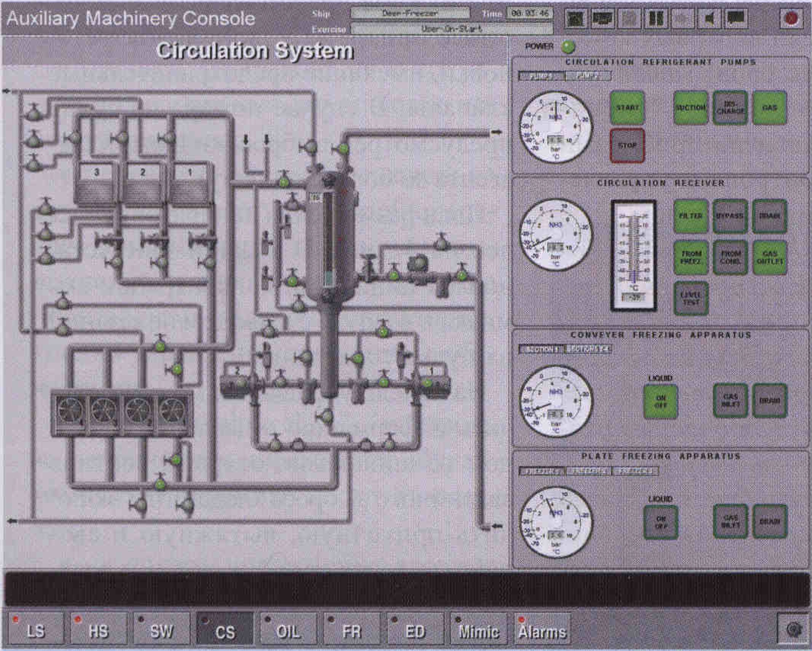The height and width of the screenshot is (651, 812).
Task: Open the message bubble icon in toolbar
Action: click(736, 18)
